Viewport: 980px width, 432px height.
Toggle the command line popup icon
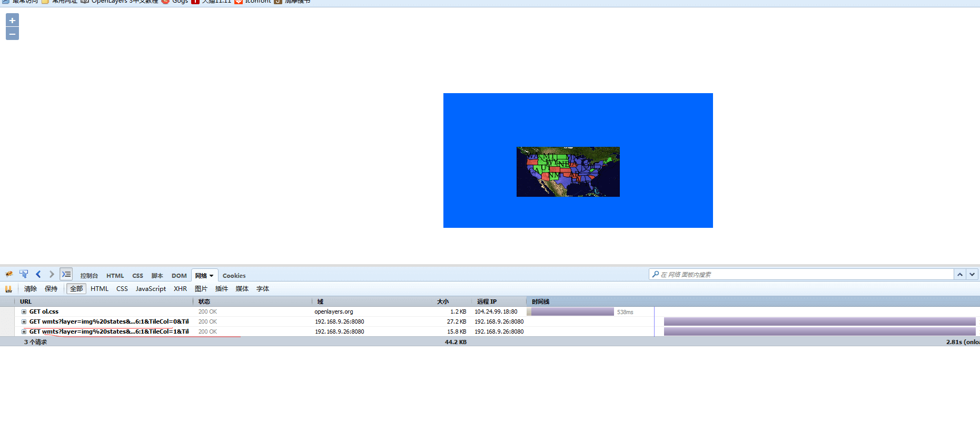66,274
